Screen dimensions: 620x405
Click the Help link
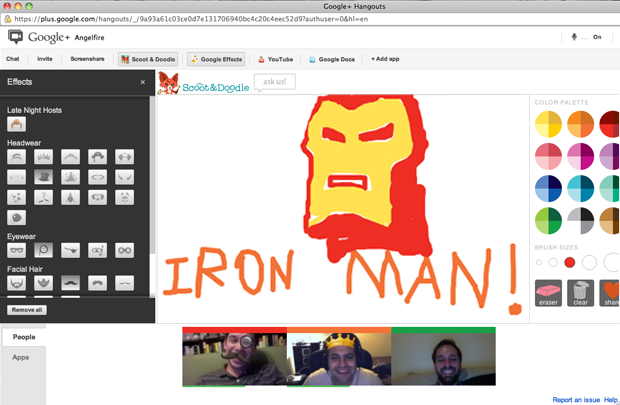click(611, 400)
